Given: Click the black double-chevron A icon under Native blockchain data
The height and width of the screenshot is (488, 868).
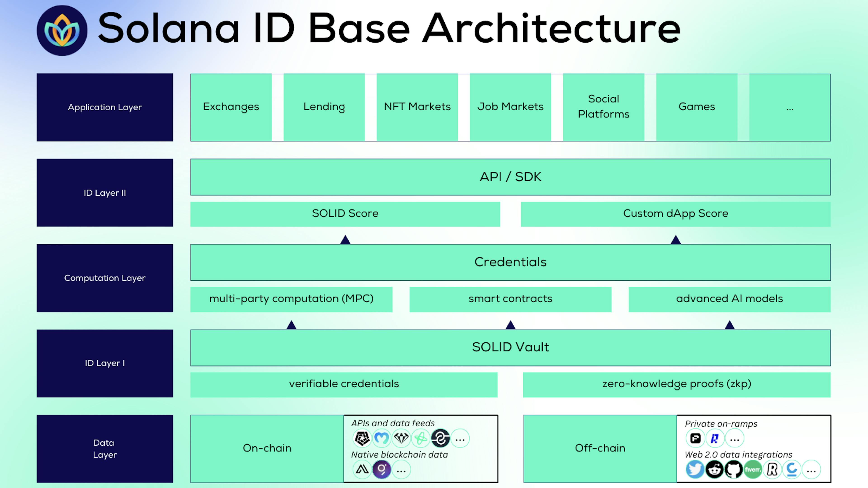Looking at the screenshot, I should click(362, 469).
